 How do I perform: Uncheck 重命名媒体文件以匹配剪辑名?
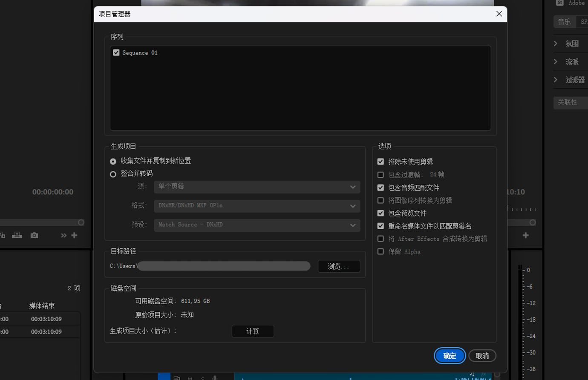point(380,226)
